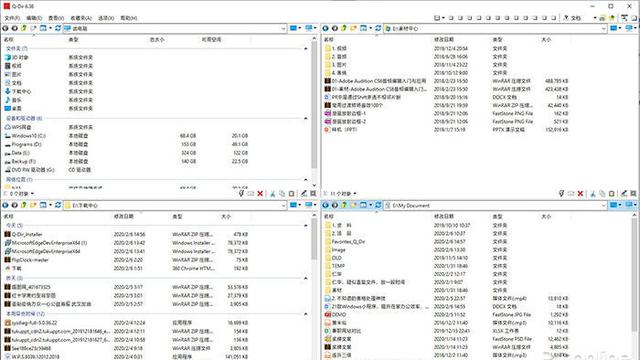Open the 编辑(E) menu
Image resolution: width=640 pixels, height=360 pixels.
[34, 18]
